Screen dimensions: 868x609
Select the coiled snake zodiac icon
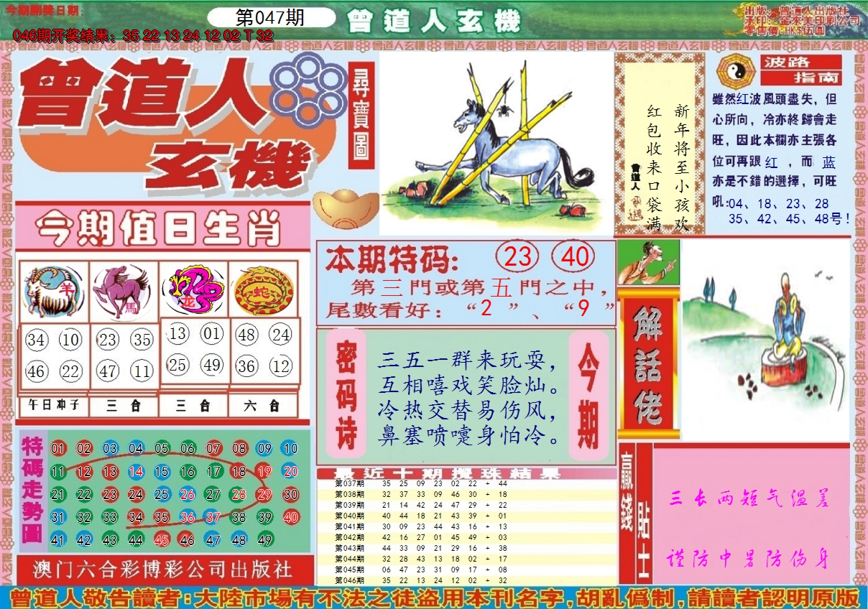point(264,291)
